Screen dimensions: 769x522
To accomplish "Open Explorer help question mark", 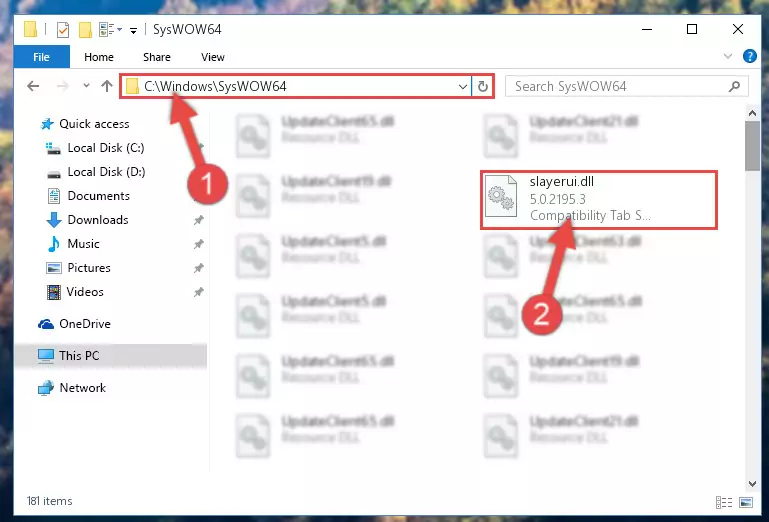I will point(749,56).
